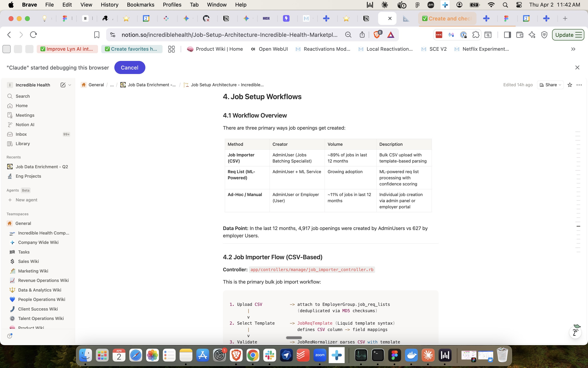Open a new browser tab
This screenshot has width=588, height=368.
tap(565, 18)
